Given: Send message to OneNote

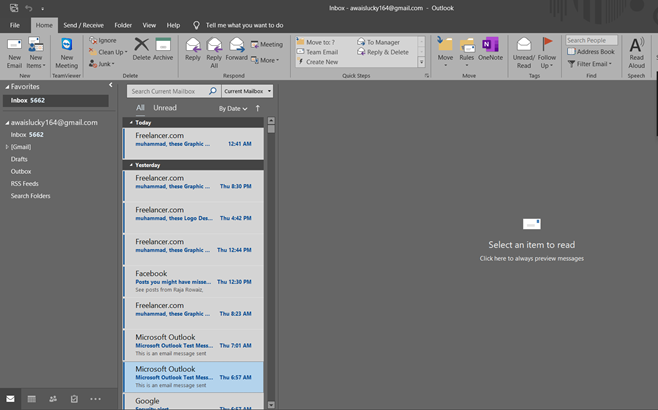Looking at the screenshot, I should click(490, 49).
